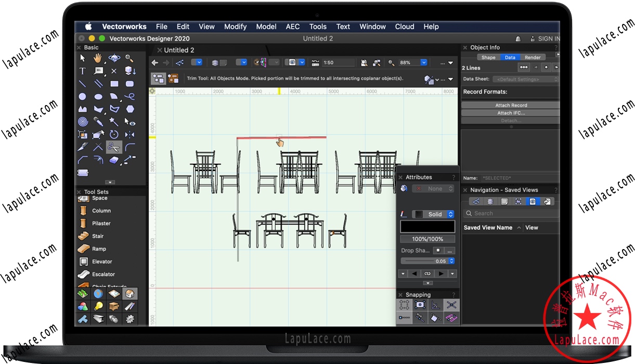Screen dimensions: 635x364
Task: Pick the Pan hand tool
Action: tap(98, 58)
